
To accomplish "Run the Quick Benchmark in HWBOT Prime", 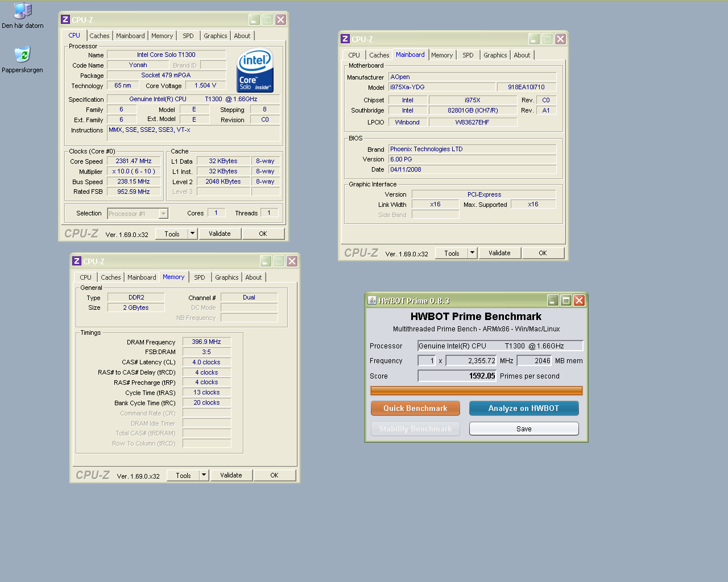I will click(x=415, y=408).
